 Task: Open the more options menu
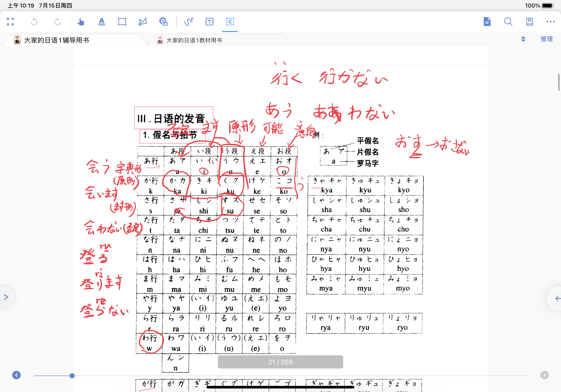tap(550, 22)
